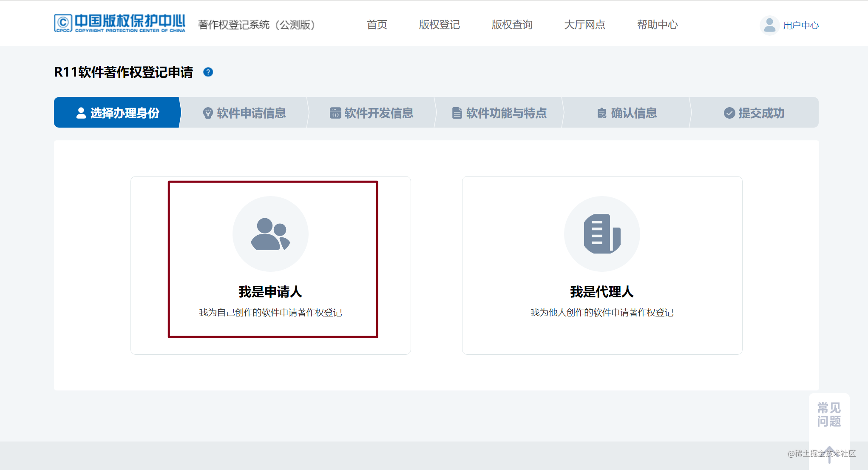Choose the 我是申请人 heading
The width and height of the screenshot is (868, 470).
(x=270, y=292)
